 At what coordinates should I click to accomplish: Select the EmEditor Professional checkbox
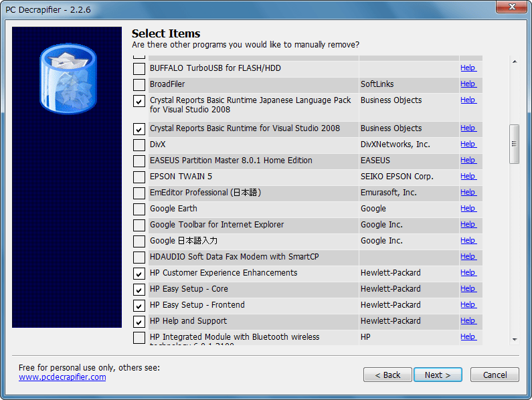(139, 193)
